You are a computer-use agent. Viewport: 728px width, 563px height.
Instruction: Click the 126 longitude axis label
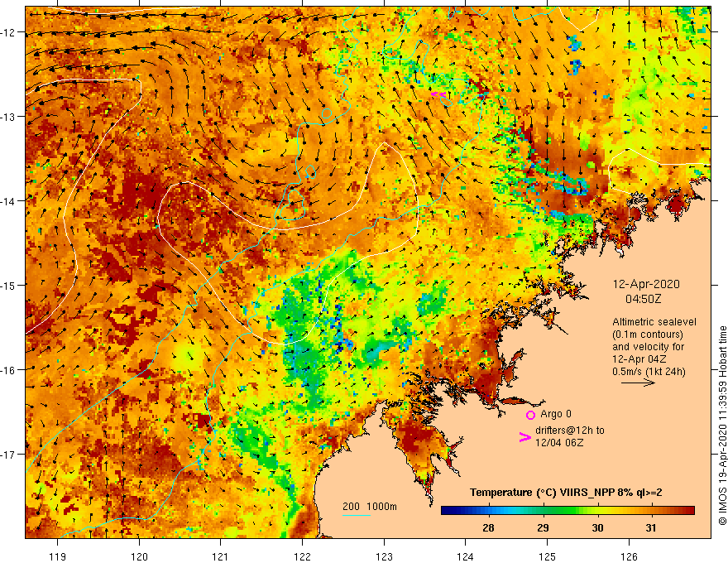tap(629, 556)
